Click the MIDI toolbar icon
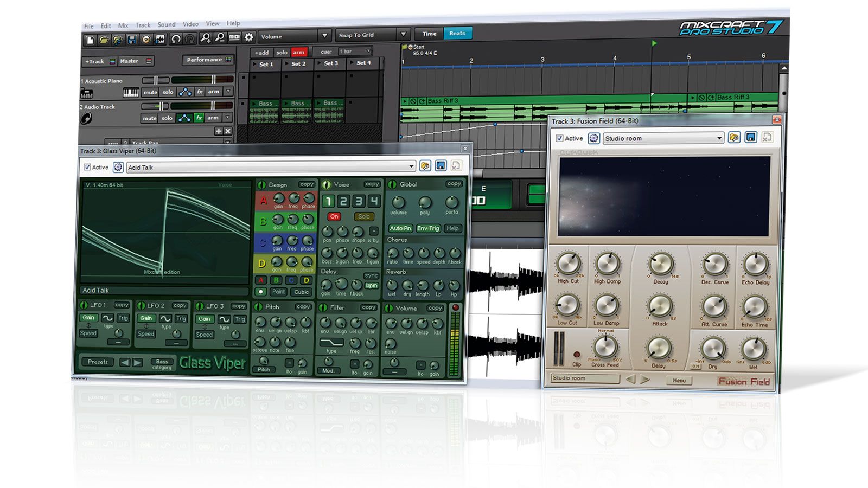The width and height of the screenshot is (868, 488). click(x=234, y=37)
